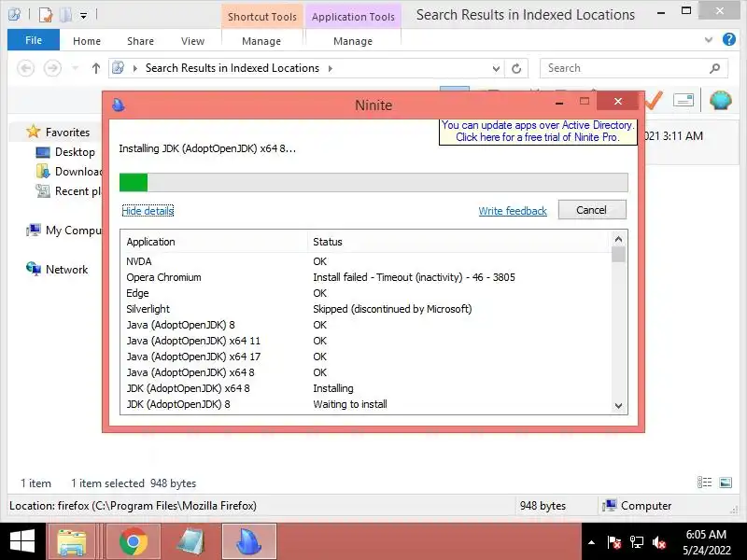Click the magnifier icon in Search box
The width and height of the screenshot is (747, 560).
coord(714,68)
